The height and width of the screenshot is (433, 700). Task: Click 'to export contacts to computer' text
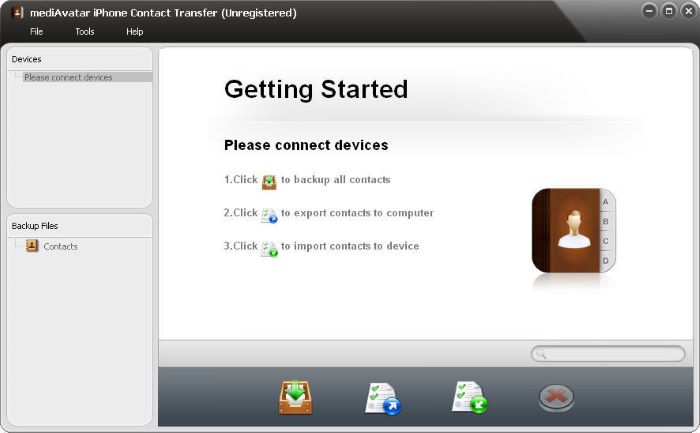point(357,213)
